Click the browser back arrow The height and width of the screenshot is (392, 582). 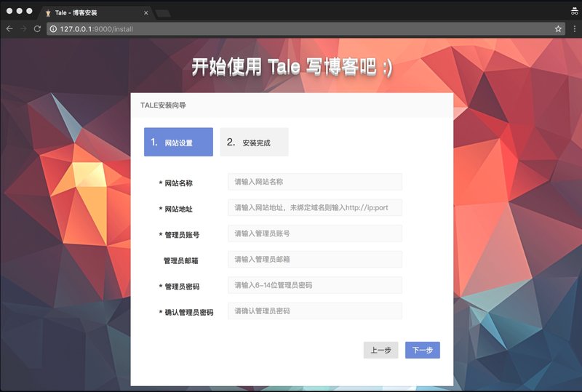click(x=9, y=29)
